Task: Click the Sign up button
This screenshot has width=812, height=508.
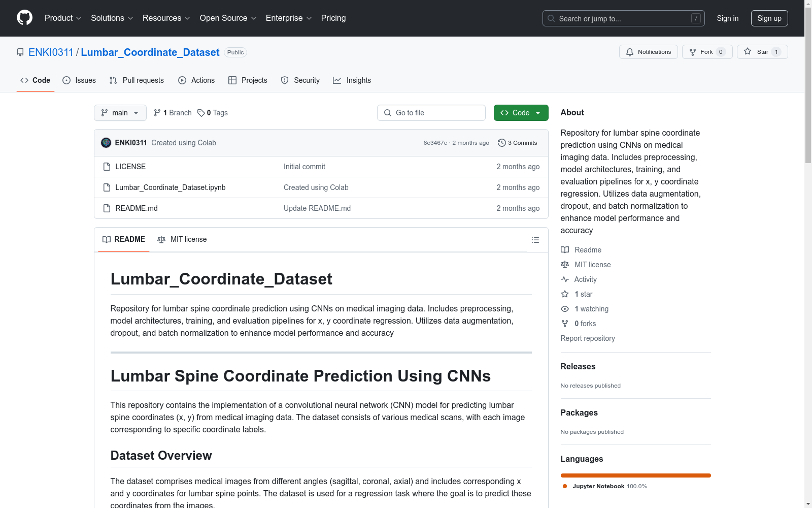Action: point(769,18)
